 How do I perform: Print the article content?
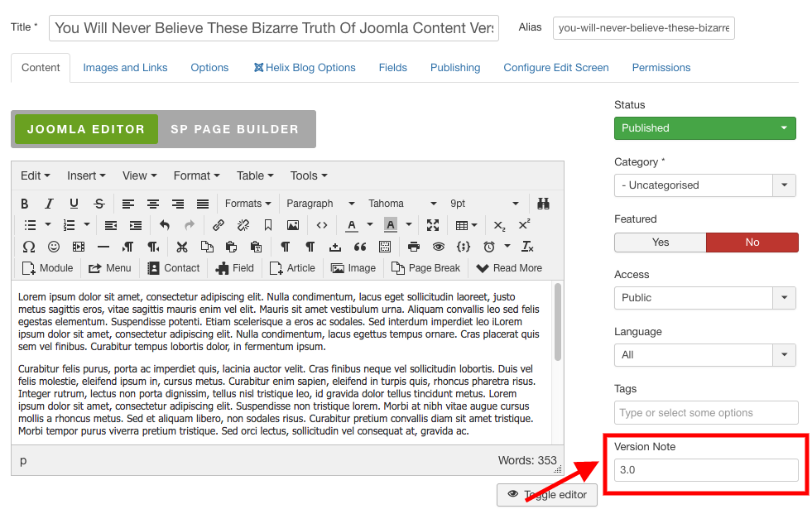(x=413, y=246)
